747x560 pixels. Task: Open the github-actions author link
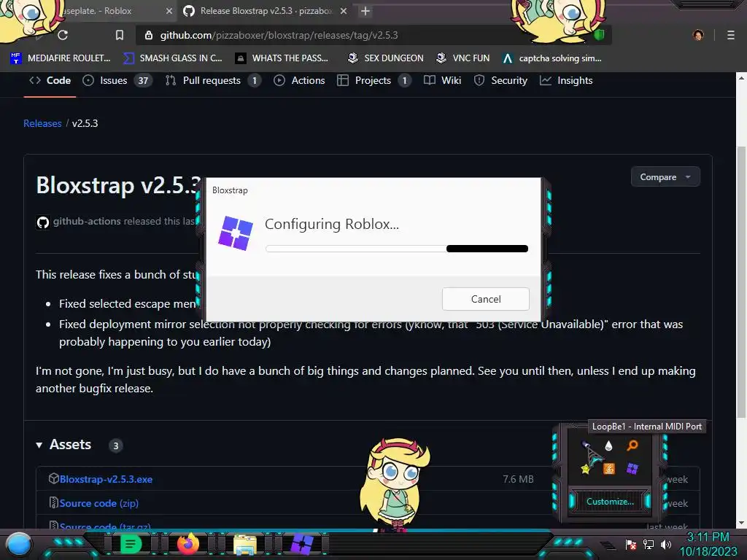[x=87, y=221]
